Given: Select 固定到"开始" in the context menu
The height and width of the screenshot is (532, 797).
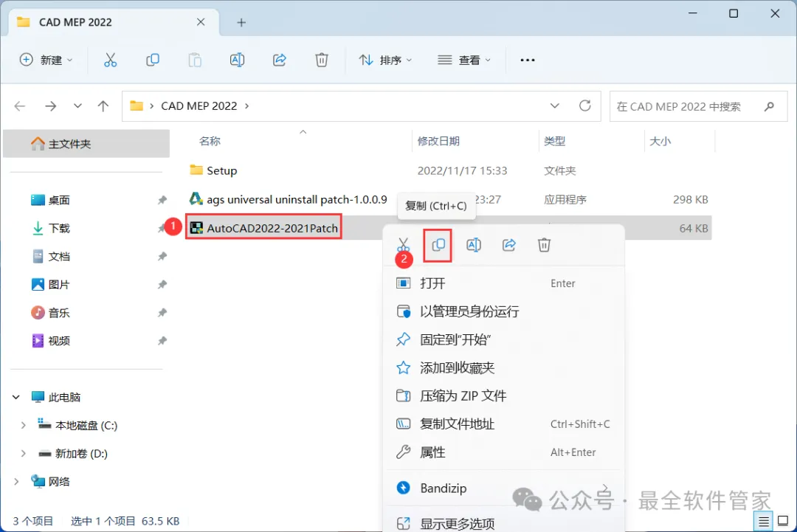Looking at the screenshot, I should [x=503, y=339].
